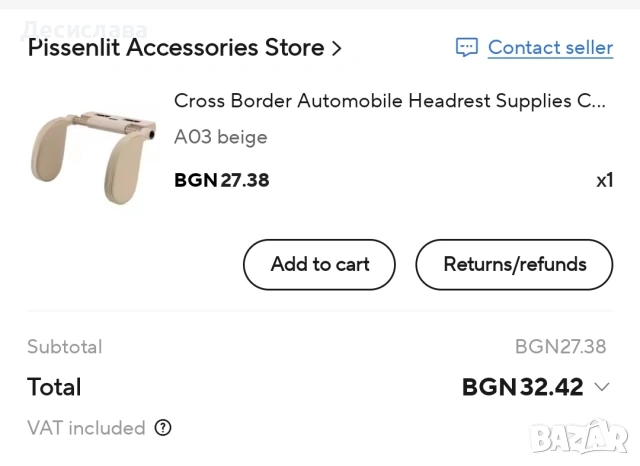
Task: Click the Subtotal label
Action: pos(64,347)
